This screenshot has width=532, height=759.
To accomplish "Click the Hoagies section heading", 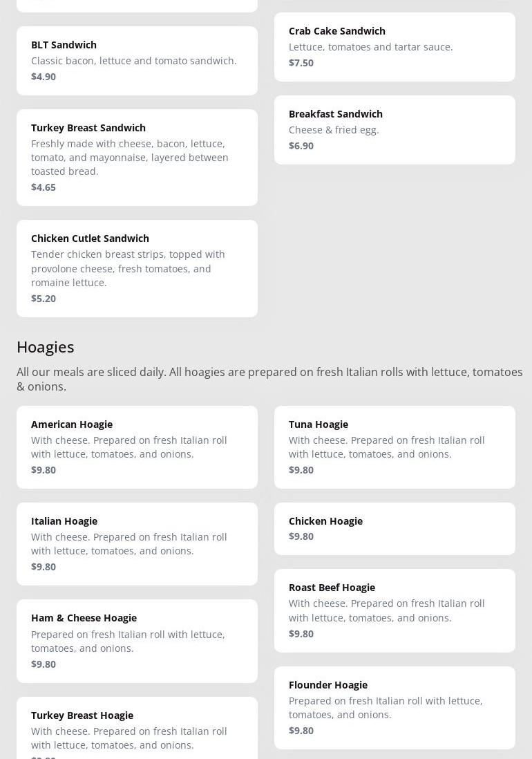I will coord(46,347).
